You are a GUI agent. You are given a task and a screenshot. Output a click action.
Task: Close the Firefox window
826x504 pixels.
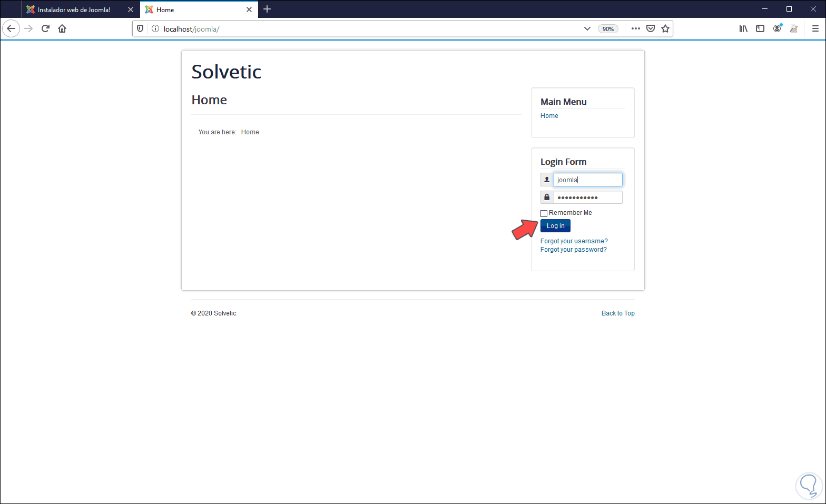pyautogui.click(x=813, y=9)
